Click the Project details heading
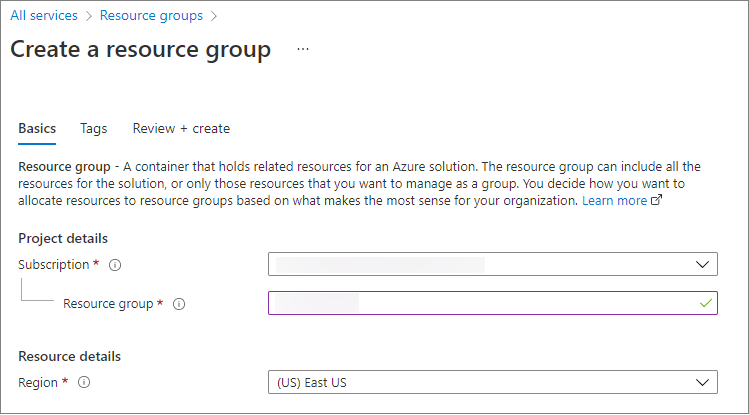The height and width of the screenshot is (415, 749). [x=63, y=239]
